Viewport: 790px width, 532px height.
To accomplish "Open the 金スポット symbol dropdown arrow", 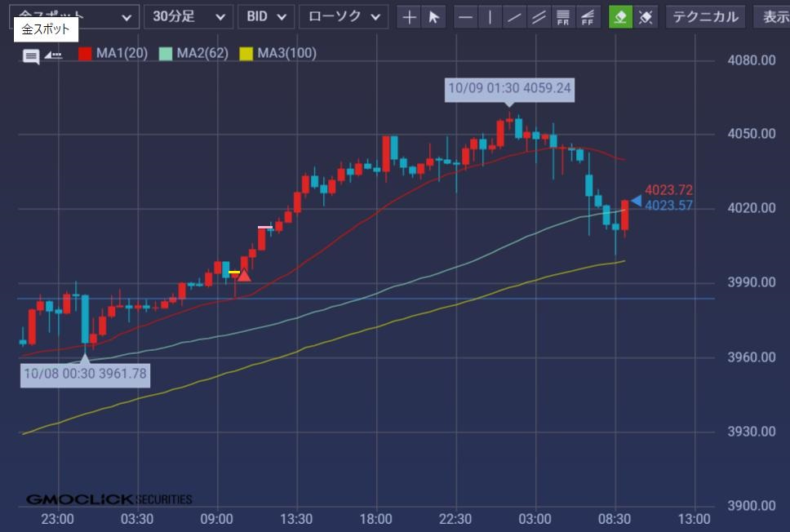I will pos(126,18).
